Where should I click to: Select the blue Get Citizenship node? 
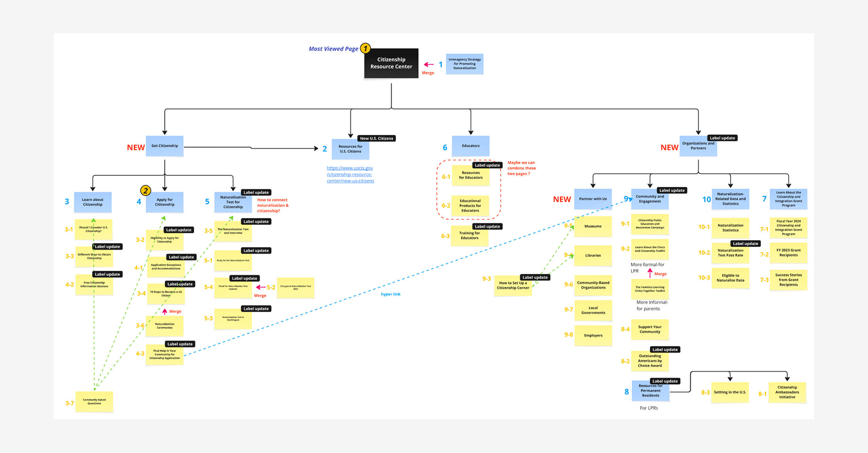pyautogui.click(x=164, y=146)
